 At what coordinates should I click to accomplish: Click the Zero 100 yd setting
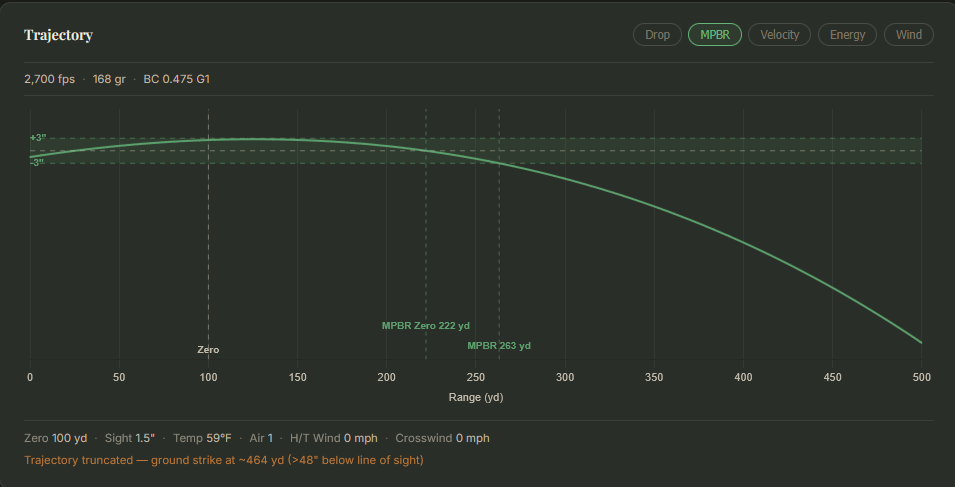(55, 438)
